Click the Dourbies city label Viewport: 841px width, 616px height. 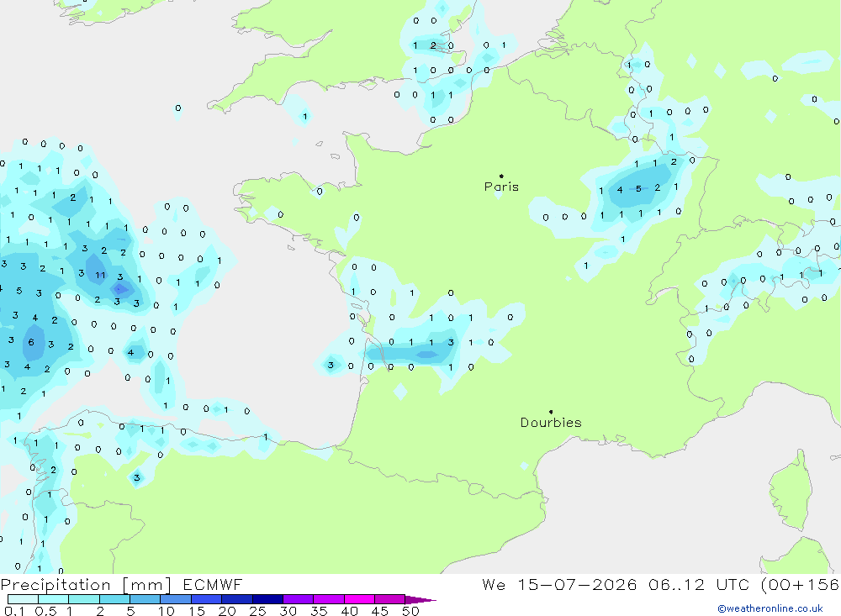551,423
